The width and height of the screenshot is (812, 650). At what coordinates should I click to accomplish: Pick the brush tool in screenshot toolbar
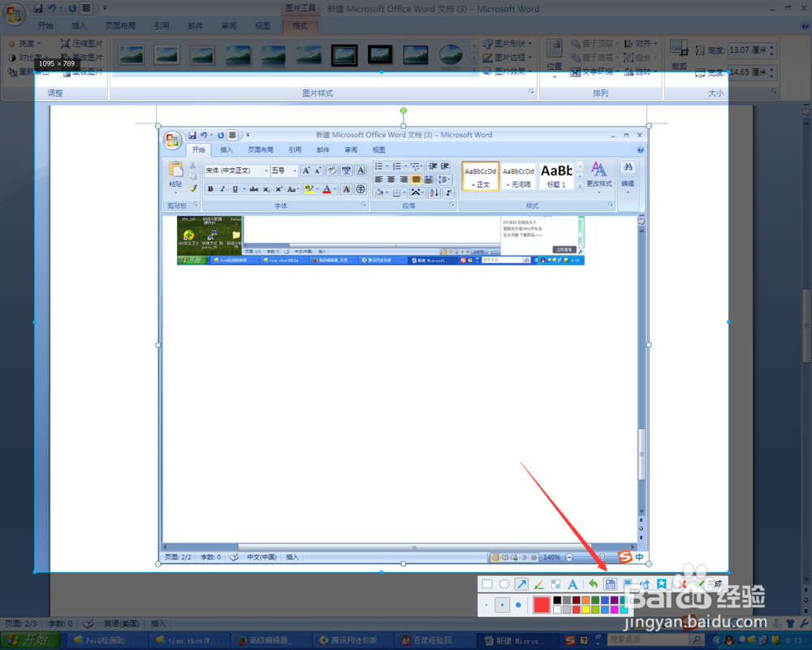point(538,584)
